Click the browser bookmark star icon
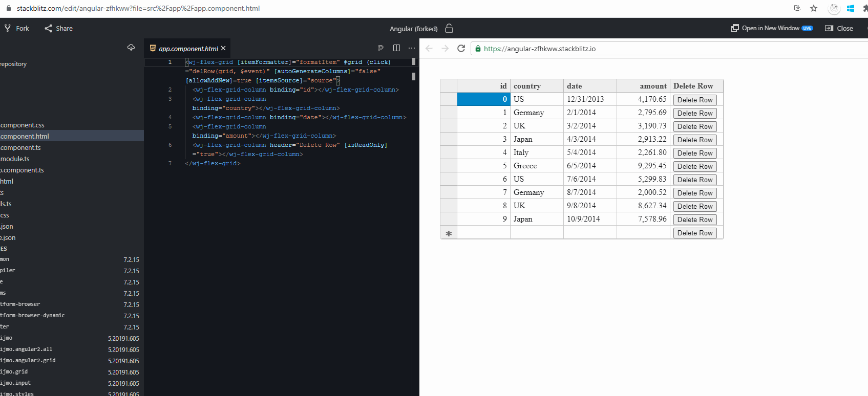The height and width of the screenshot is (396, 868). 814,8
